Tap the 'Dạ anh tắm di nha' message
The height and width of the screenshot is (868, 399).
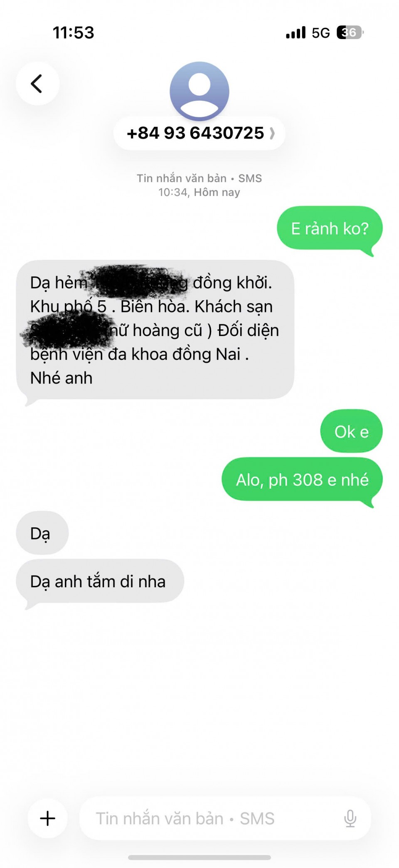(100, 581)
